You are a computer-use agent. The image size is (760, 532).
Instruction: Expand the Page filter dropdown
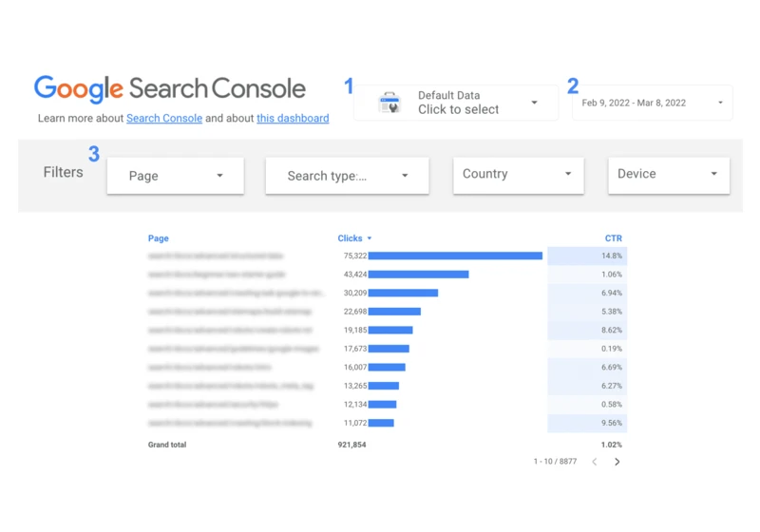(x=176, y=176)
